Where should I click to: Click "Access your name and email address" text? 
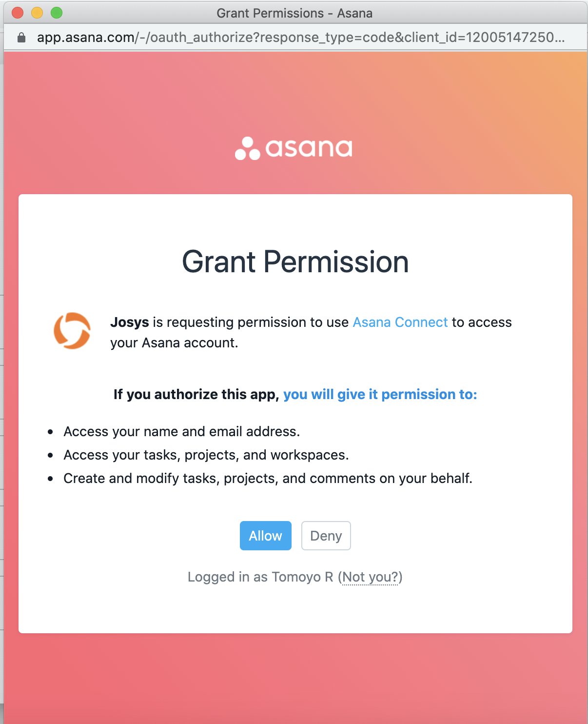[x=181, y=432]
